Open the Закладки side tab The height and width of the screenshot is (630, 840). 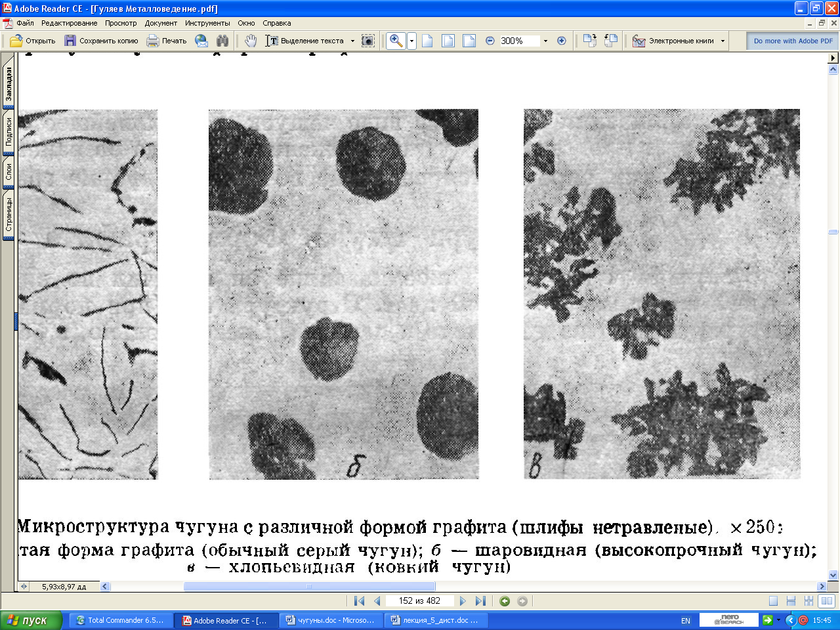click(9, 84)
